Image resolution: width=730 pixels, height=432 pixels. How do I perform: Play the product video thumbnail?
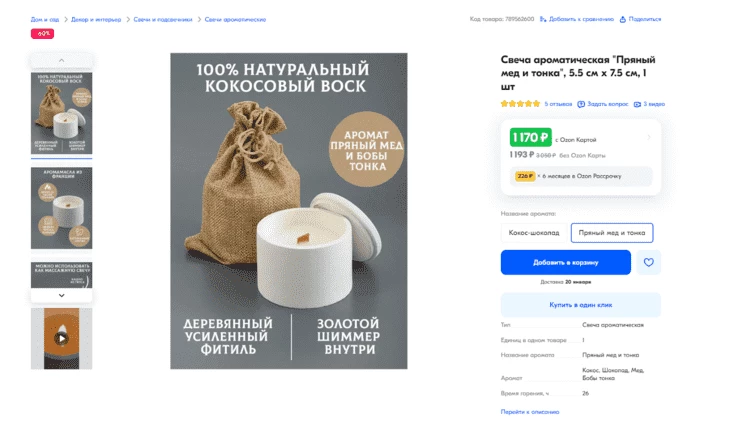[61, 338]
